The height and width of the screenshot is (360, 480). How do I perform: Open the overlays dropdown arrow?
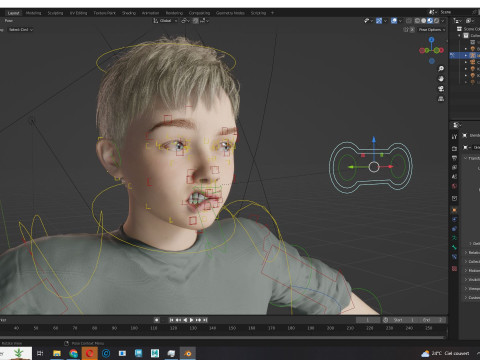pos(400,21)
